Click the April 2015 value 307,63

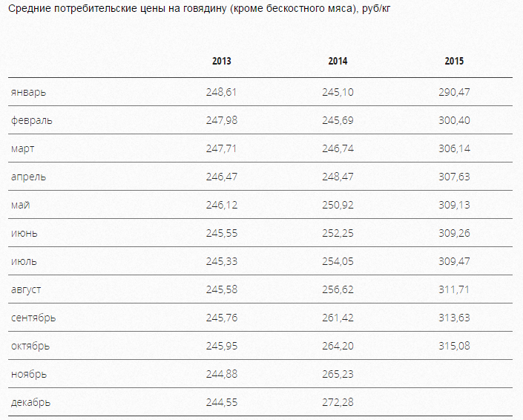[x=454, y=177]
